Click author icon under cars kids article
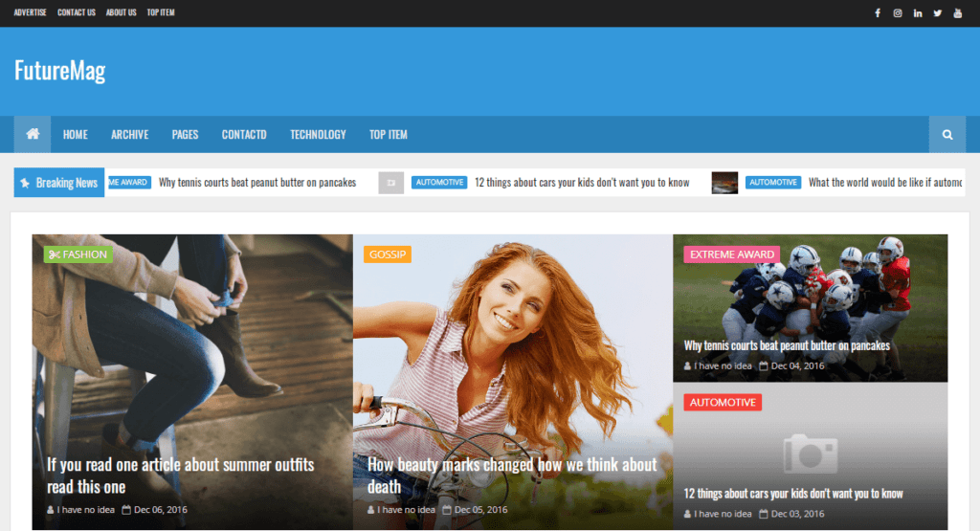The image size is (980, 531). (687, 514)
